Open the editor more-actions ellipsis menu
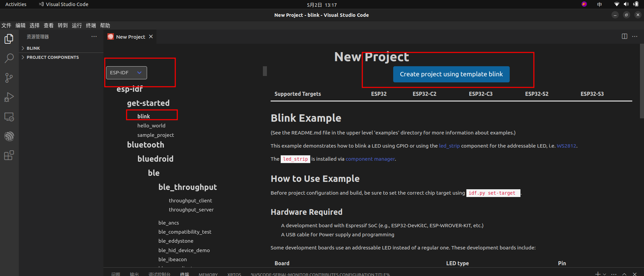Screen dimensions: 644x276 coord(635,36)
